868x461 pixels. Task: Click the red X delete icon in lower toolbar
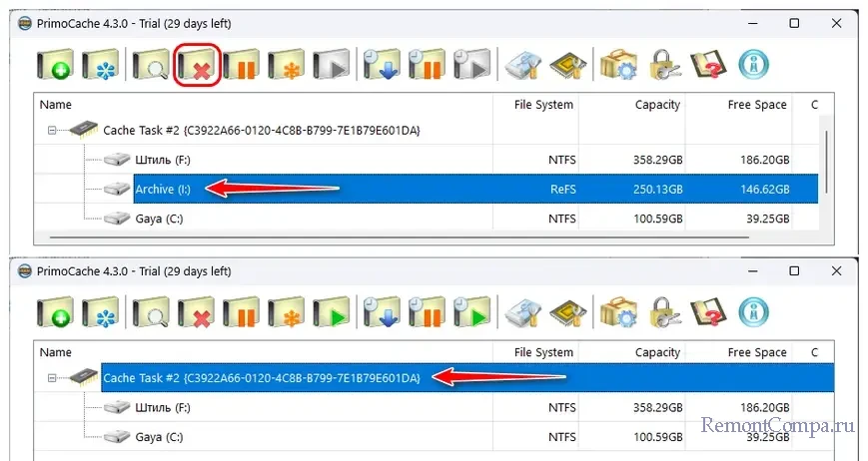click(198, 313)
